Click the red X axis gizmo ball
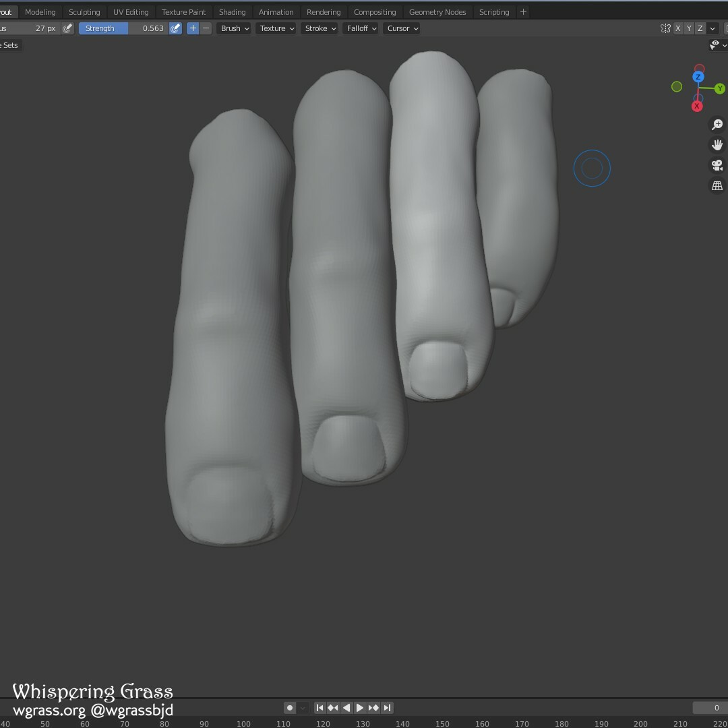Screen dimensions: 728x728 tap(697, 107)
